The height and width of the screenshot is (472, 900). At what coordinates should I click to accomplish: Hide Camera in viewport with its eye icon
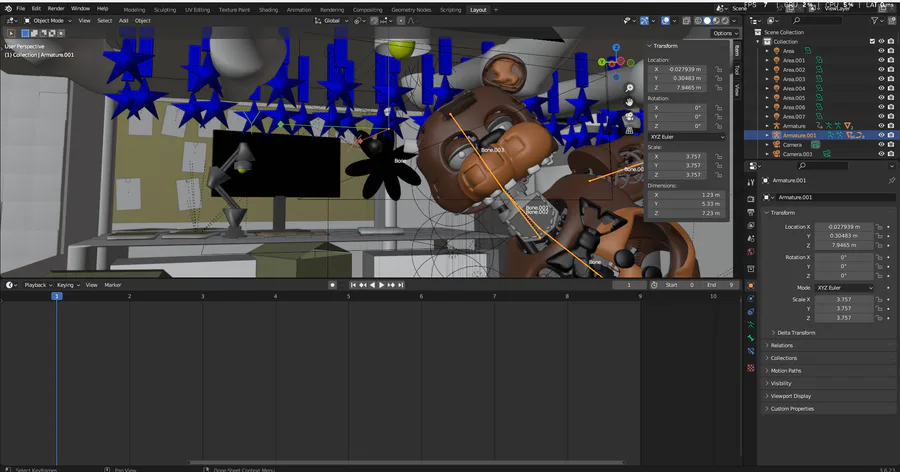pos(881,145)
